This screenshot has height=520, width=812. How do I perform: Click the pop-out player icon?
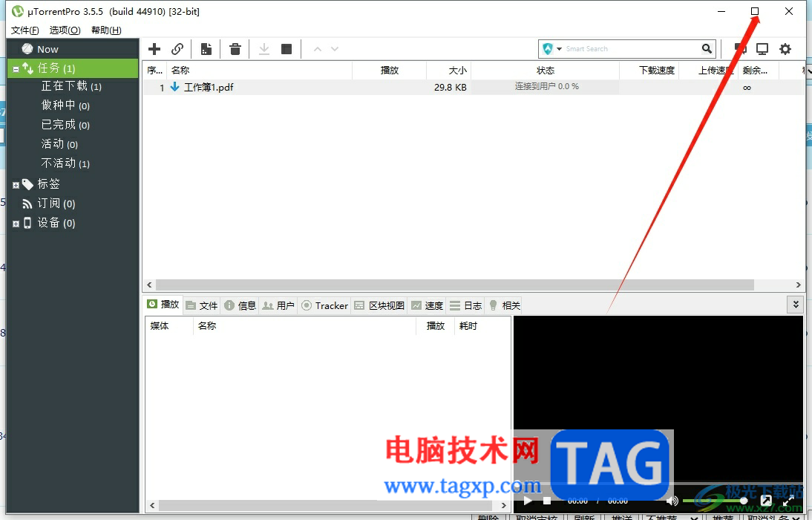pos(767,501)
